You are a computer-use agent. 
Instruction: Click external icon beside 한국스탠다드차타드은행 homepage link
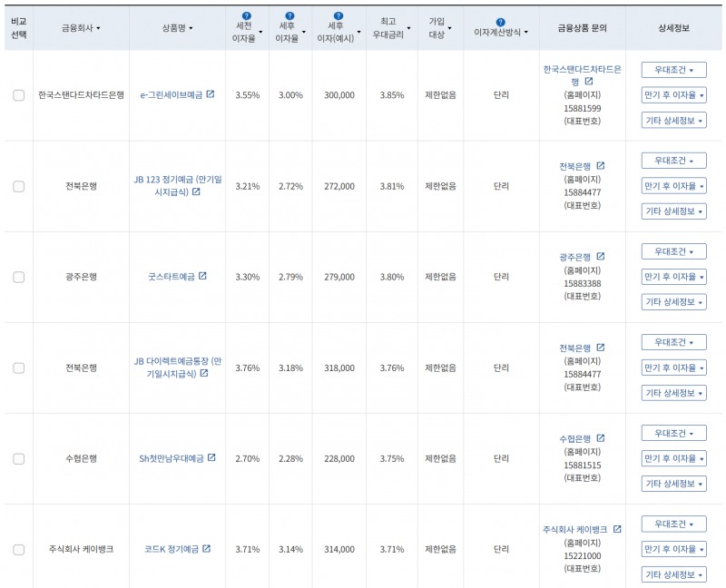click(589, 82)
